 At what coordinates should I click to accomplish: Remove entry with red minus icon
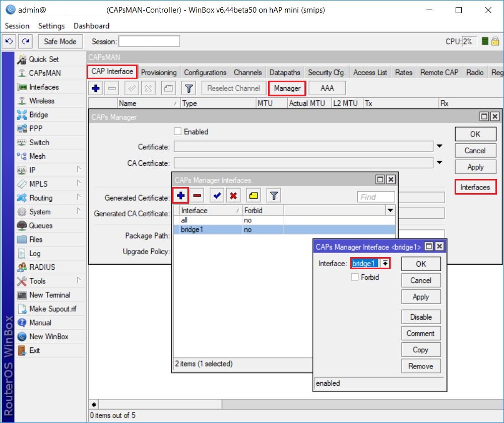197,196
